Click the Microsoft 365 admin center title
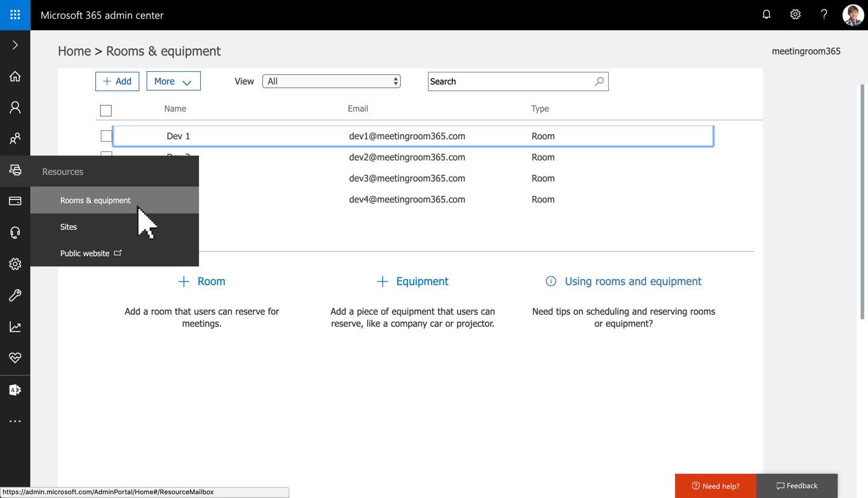This screenshot has width=868, height=498. 102,15
